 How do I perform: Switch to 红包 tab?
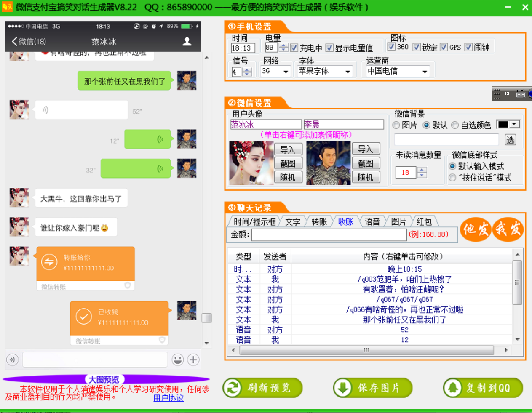point(424,221)
